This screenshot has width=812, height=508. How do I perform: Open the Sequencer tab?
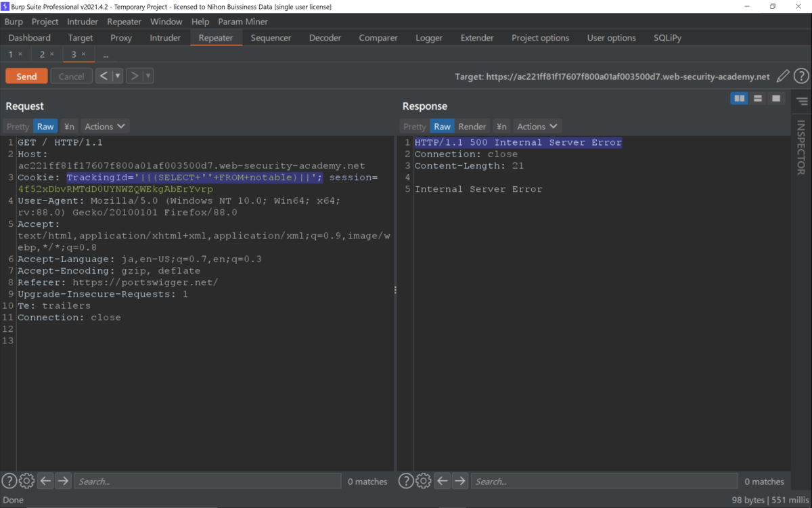click(x=271, y=38)
